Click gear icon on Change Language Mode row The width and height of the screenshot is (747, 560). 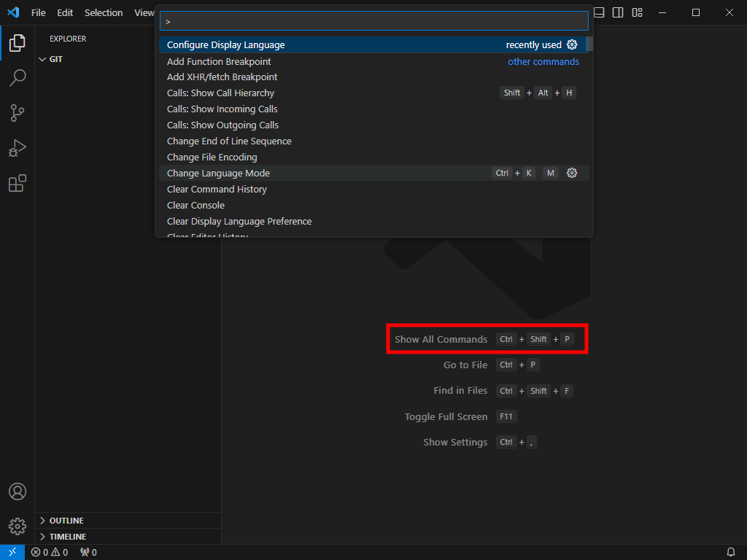point(572,173)
